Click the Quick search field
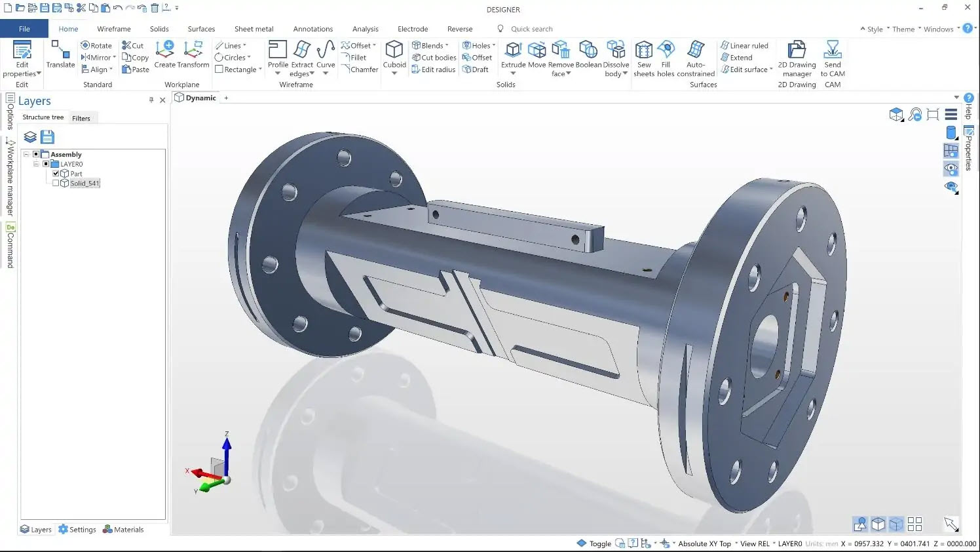Image resolution: width=980 pixels, height=552 pixels. tap(531, 29)
